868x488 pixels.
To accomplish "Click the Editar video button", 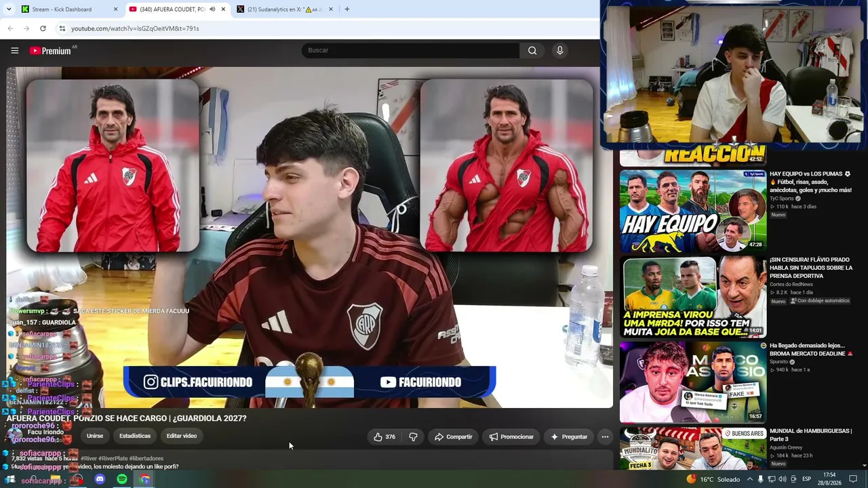I will [x=182, y=436].
